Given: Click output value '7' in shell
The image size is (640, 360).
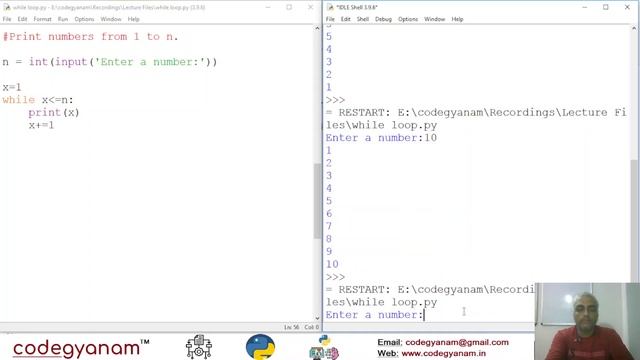Looking at the screenshot, I should [329, 227].
